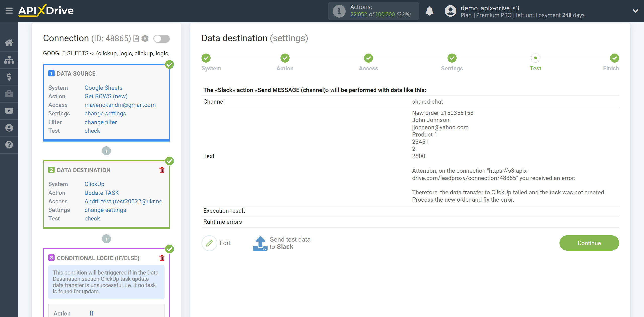Screen dimensions: 644x317
Task: Open the YouTube video tutorials icon
Action: pyautogui.click(x=9, y=111)
